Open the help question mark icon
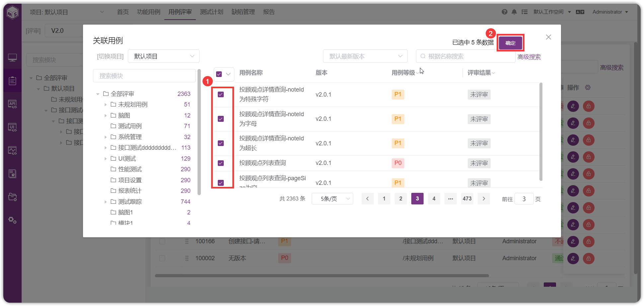 click(505, 12)
